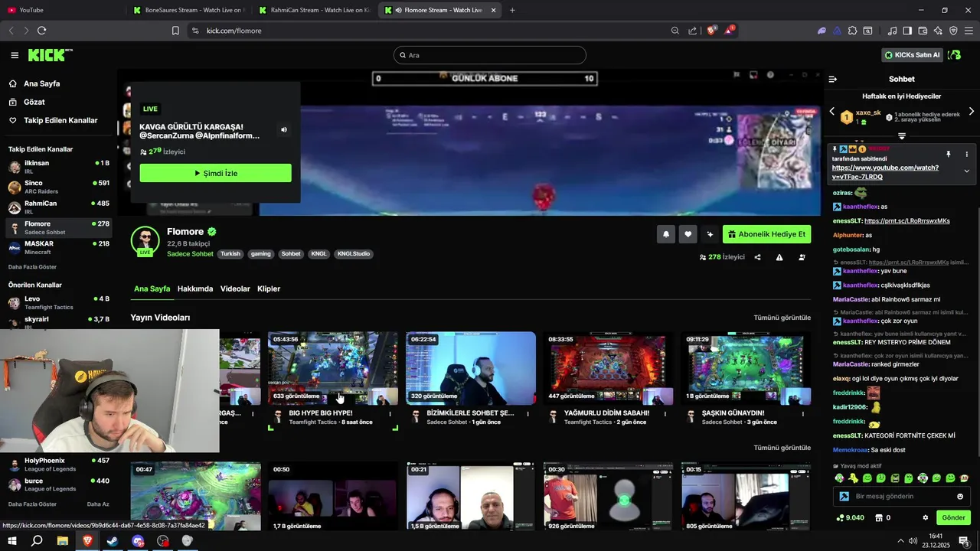
Task: Open options menu for BİZİMKİLERLE SOHBET video
Action: point(528,414)
